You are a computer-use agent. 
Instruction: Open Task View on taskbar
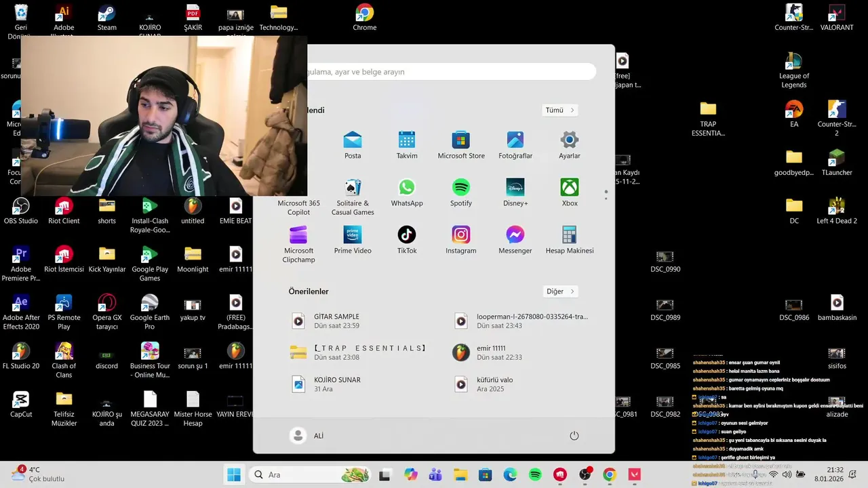tap(384, 474)
